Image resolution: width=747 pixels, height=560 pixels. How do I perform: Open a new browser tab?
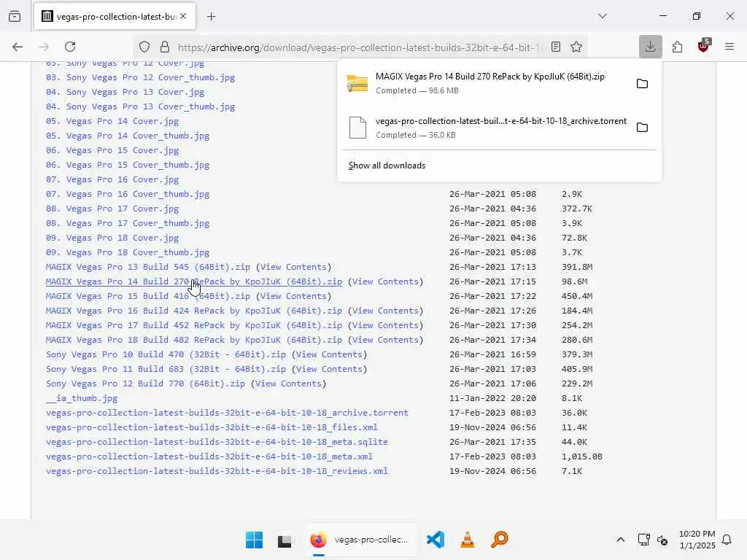pyautogui.click(x=211, y=17)
